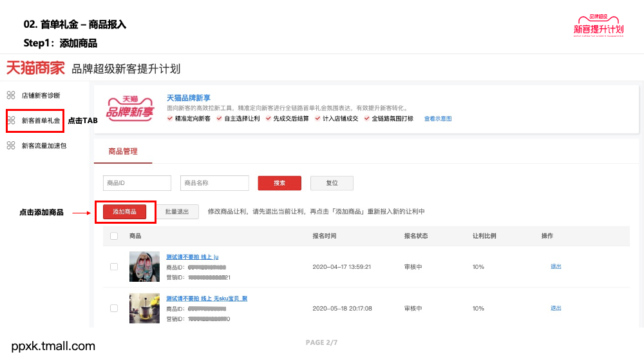Screen dimensions: 644x363
Task: Click the 新客提升计划 logo at top right
Action: pyautogui.click(x=598, y=26)
